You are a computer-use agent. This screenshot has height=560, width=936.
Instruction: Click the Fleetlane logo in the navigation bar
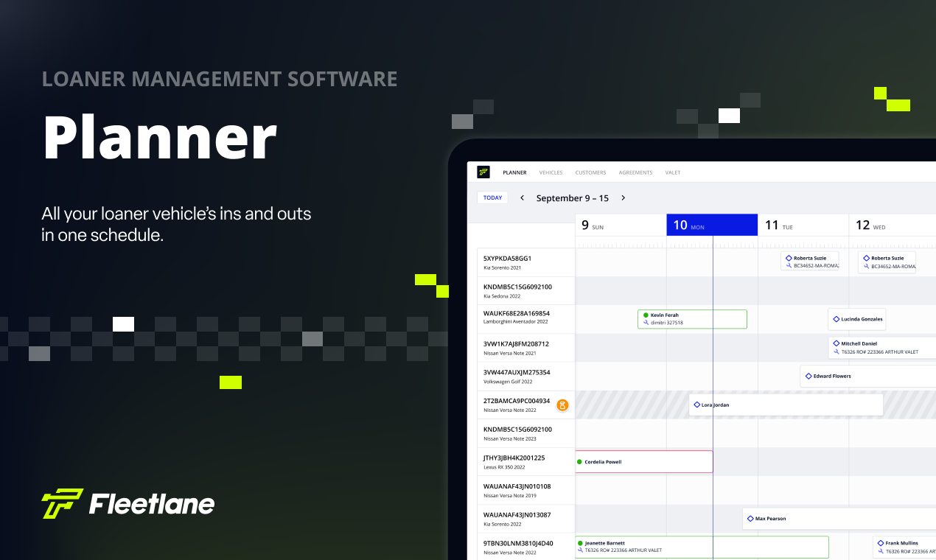(x=483, y=172)
